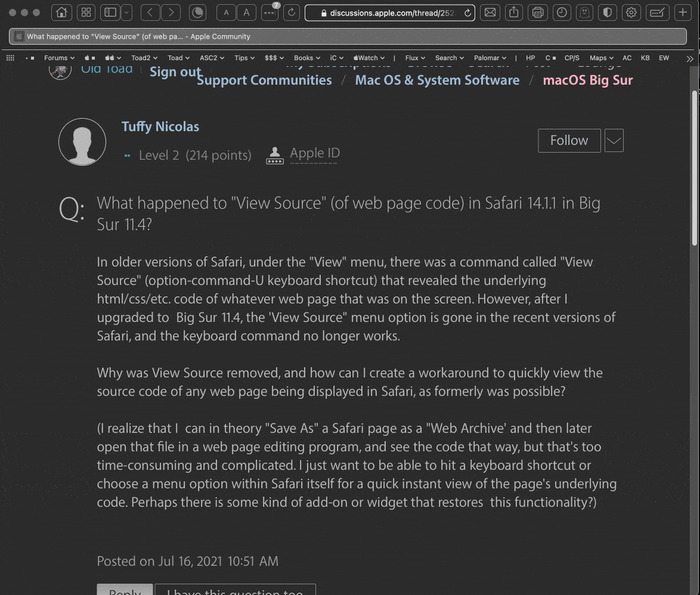The height and width of the screenshot is (595, 700).
Task: Open the macOS Big Sur breadcrumb link
Action: (587, 80)
